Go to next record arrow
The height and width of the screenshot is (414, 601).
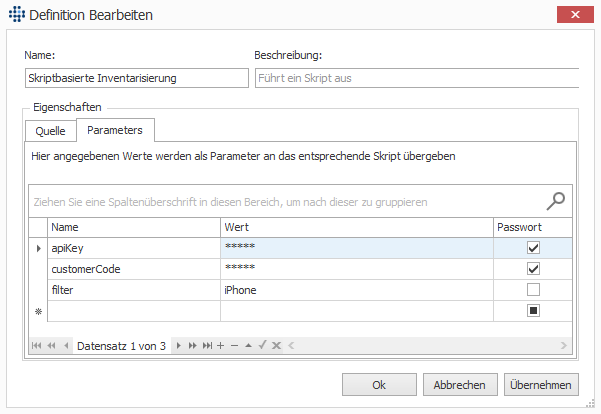point(179,346)
